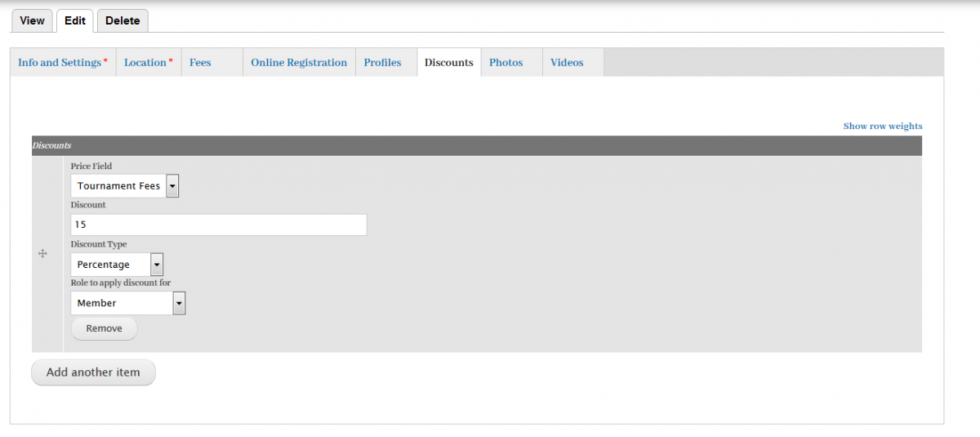
Task: Open the Delete tab
Action: [x=122, y=20]
